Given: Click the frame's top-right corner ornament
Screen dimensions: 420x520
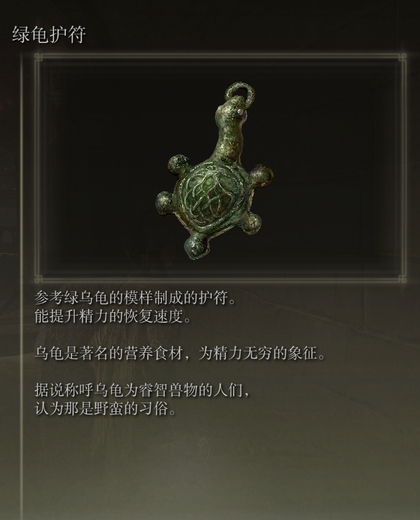Looking at the screenshot, I should tap(402, 58).
